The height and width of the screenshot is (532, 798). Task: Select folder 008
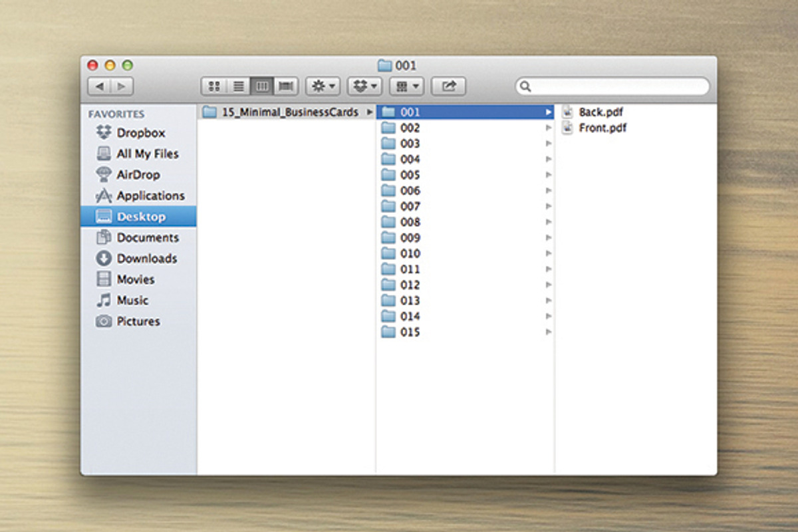[465, 222]
